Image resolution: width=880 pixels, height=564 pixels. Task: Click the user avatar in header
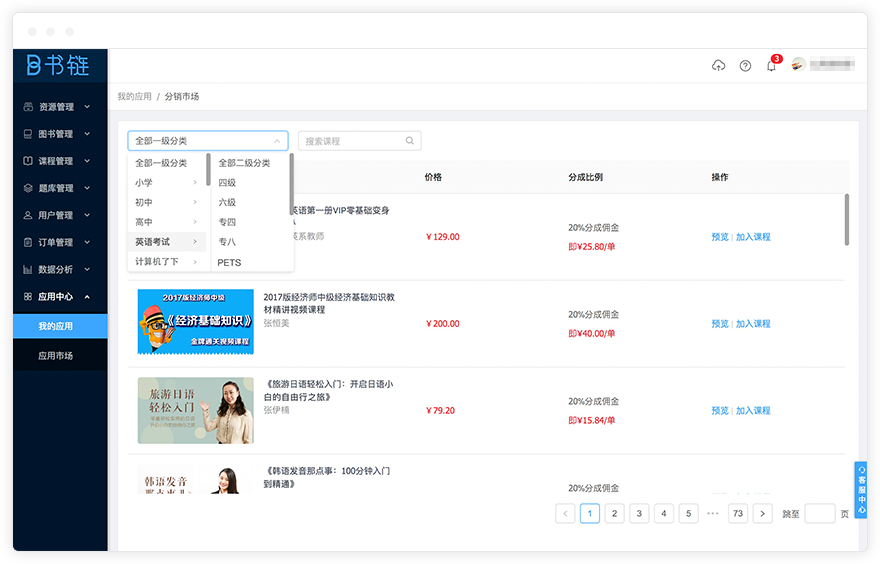click(798, 65)
